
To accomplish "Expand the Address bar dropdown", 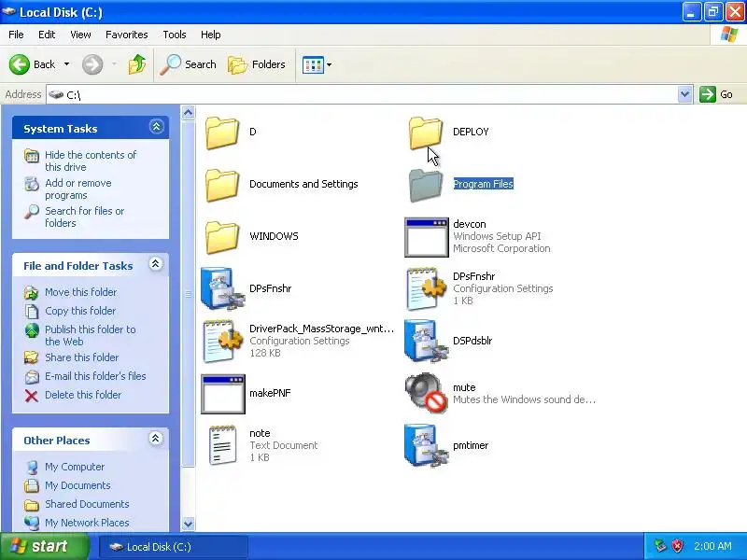I will 684,94.
